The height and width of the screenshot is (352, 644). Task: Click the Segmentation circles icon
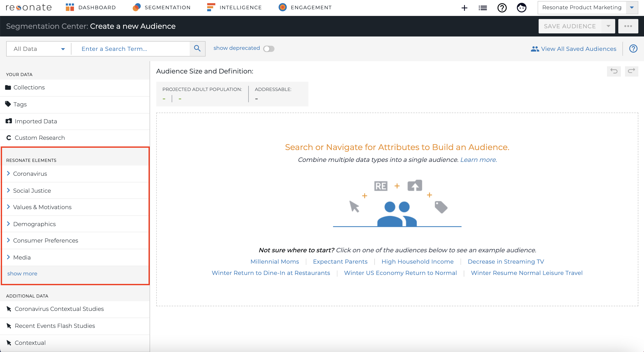(137, 7)
